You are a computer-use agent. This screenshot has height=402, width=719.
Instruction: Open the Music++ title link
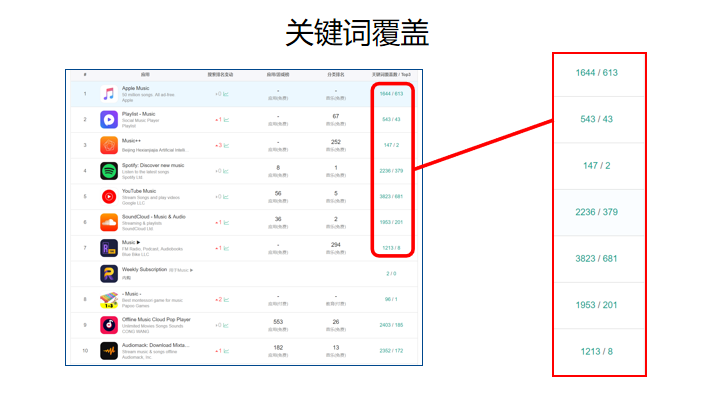[x=131, y=140]
